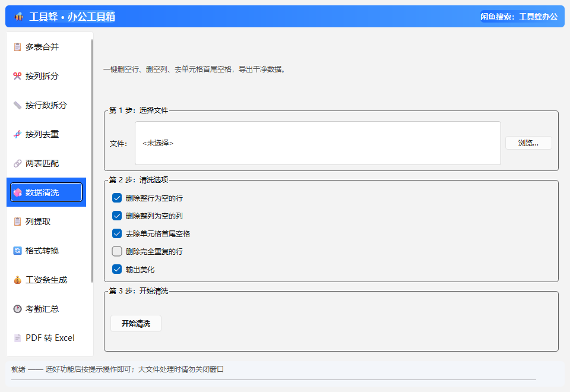The width and height of the screenshot is (570, 392).
Task: Select 按列拆分 in the sidebar
Action: [x=46, y=76]
